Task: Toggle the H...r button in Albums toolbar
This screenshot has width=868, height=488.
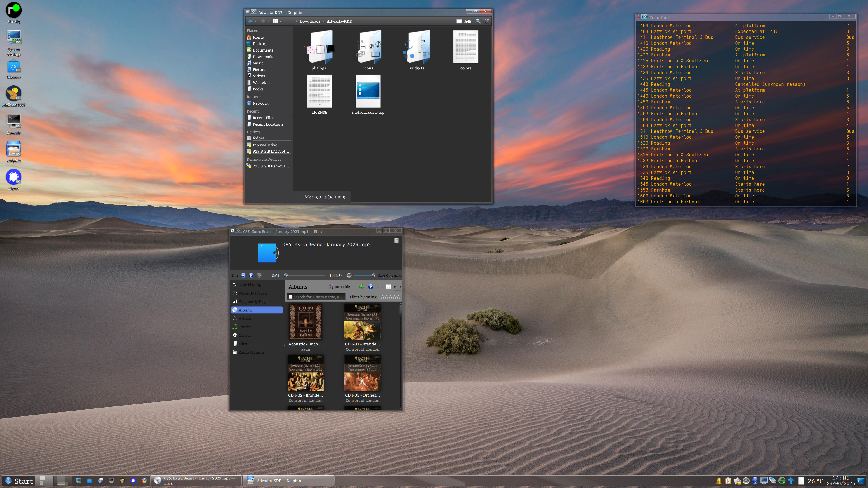Action: 397,287
